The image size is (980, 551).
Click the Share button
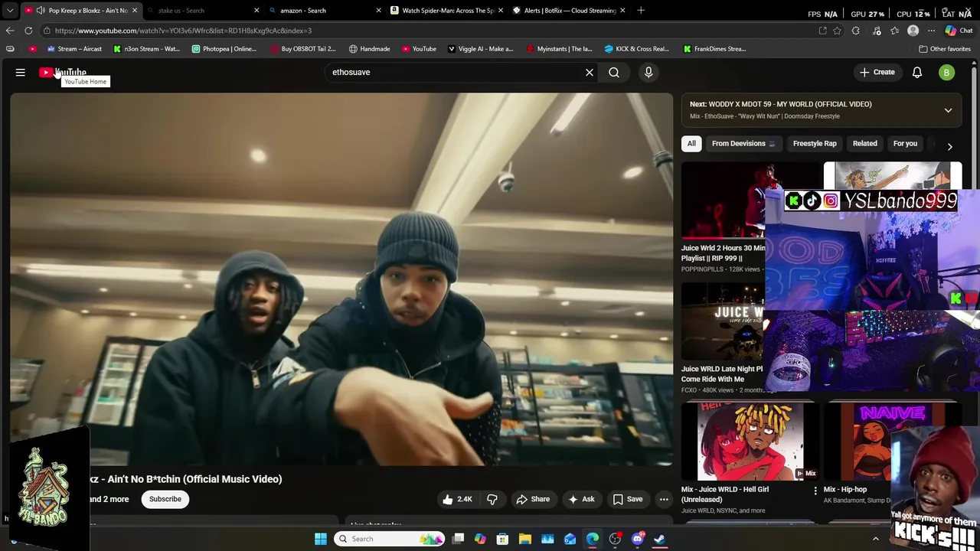(533, 499)
